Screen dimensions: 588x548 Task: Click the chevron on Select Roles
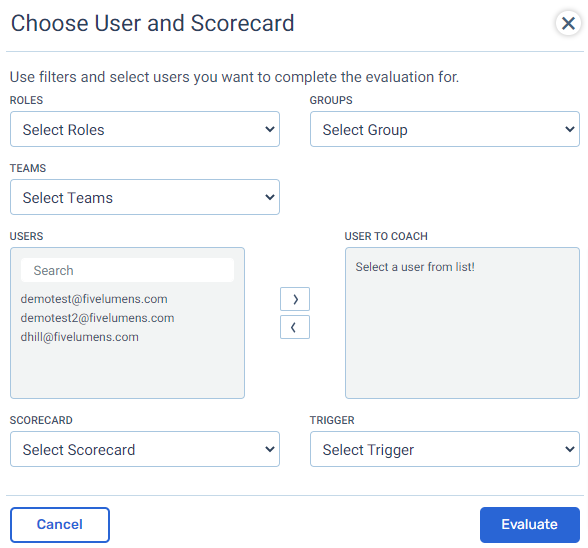pyautogui.click(x=270, y=129)
